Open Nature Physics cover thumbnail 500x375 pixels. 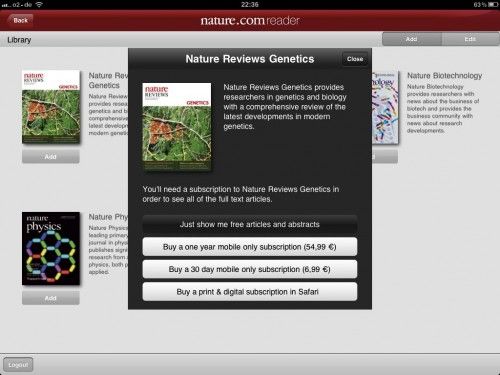51,249
